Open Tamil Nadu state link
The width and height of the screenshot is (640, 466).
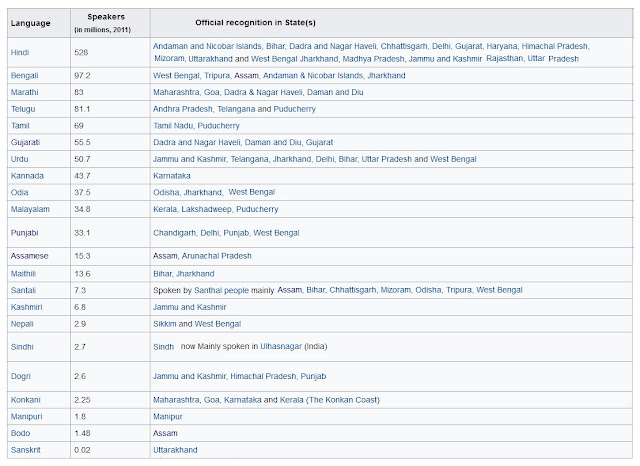click(173, 126)
